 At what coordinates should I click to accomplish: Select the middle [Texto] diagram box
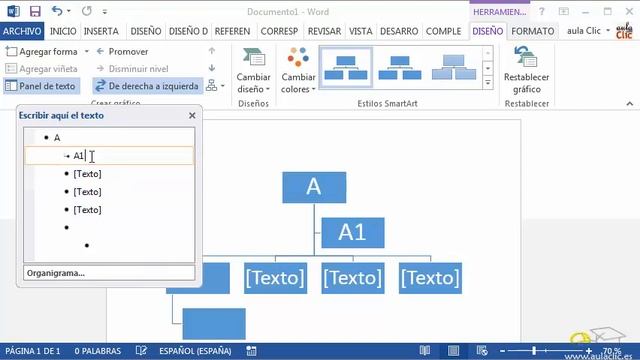353,278
